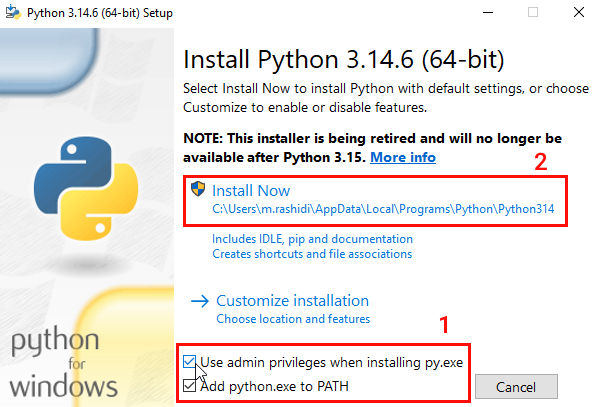Close the Python Setup window
The width and height of the screenshot is (596, 407).
tap(579, 13)
